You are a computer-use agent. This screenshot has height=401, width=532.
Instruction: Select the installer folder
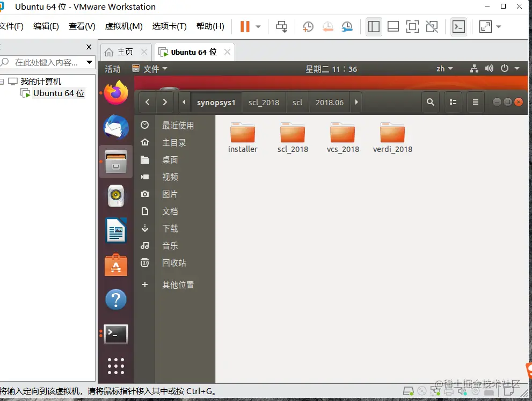243,138
